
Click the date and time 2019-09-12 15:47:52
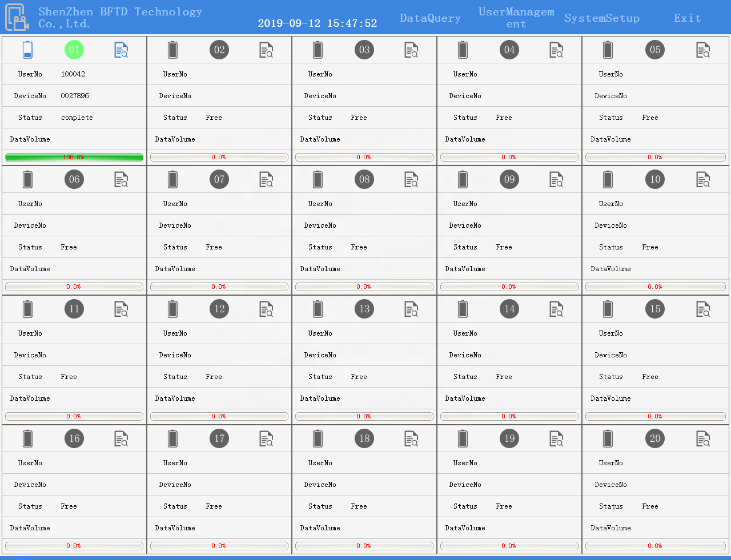(318, 23)
